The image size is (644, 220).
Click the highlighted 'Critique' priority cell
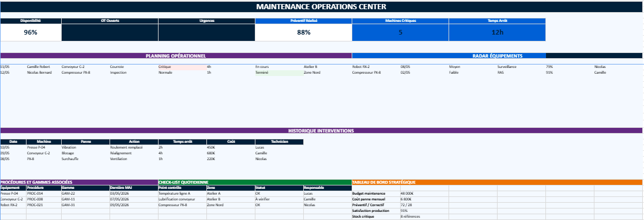point(182,66)
